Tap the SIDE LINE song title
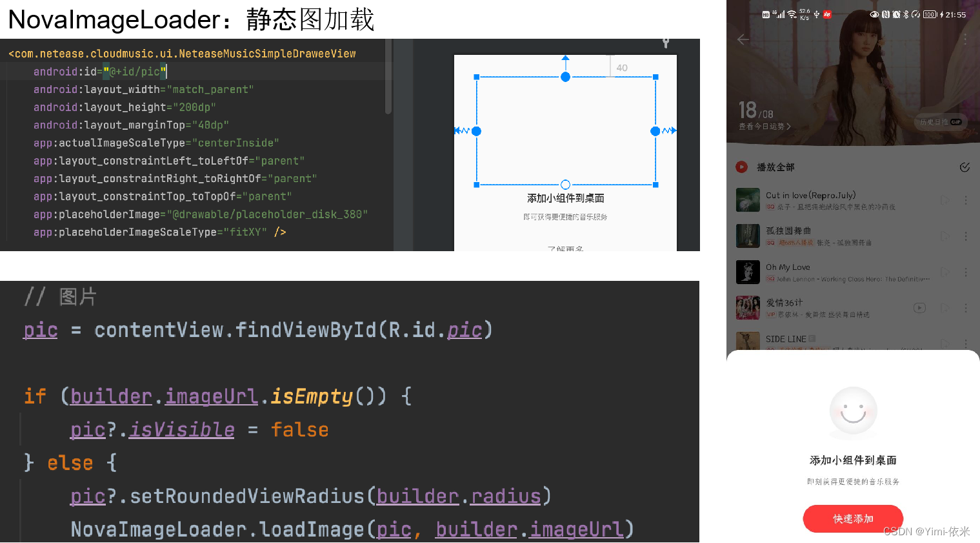The height and width of the screenshot is (543, 980). coord(786,339)
